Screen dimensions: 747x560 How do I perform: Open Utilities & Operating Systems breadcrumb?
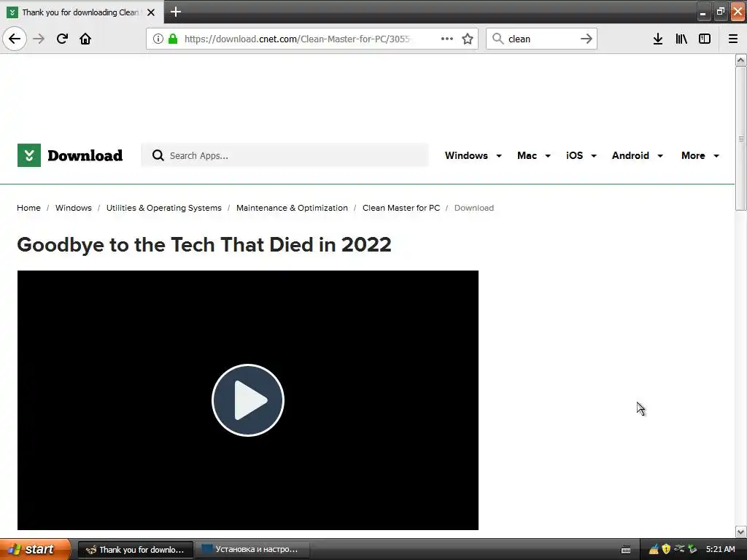coord(164,208)
